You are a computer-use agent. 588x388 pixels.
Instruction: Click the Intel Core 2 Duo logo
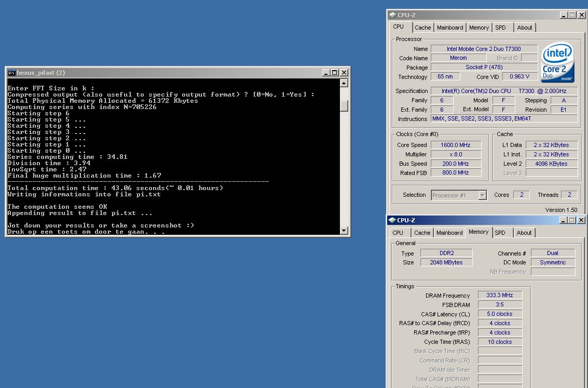[557, 62]
